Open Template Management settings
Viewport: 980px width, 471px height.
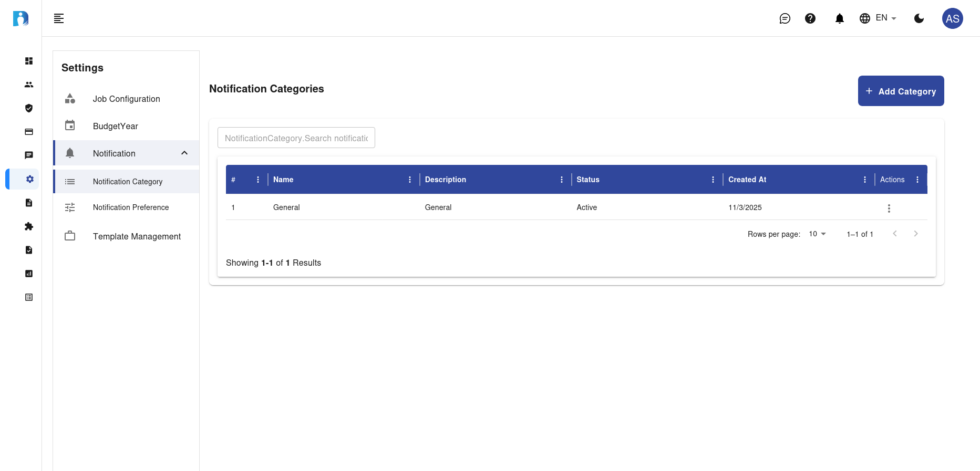point(137,236)
